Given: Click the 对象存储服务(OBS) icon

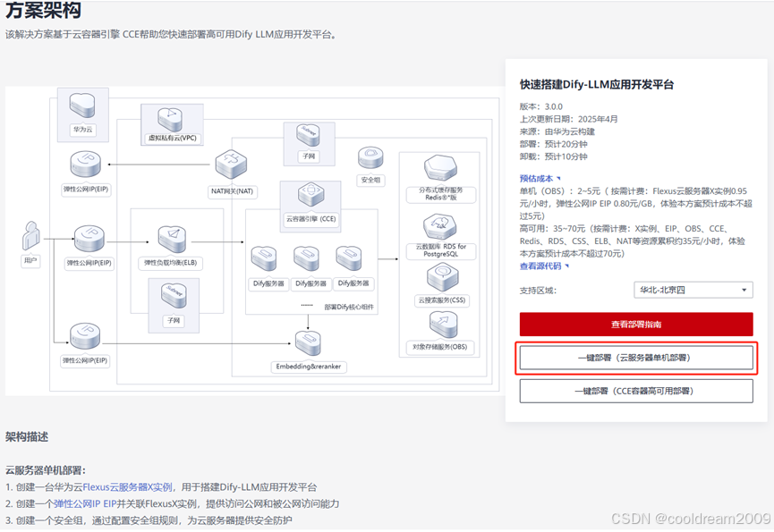Looking at the screenshot, I should [443, 325].
